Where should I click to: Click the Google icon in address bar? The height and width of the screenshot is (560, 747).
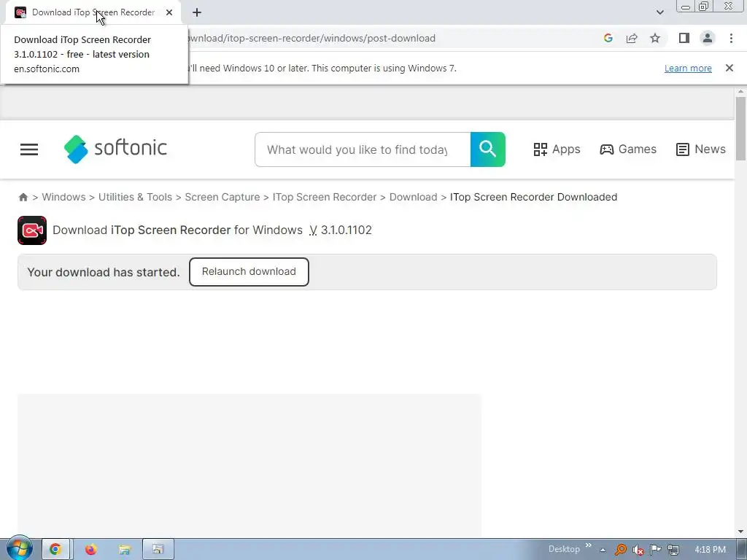[608, 38]
